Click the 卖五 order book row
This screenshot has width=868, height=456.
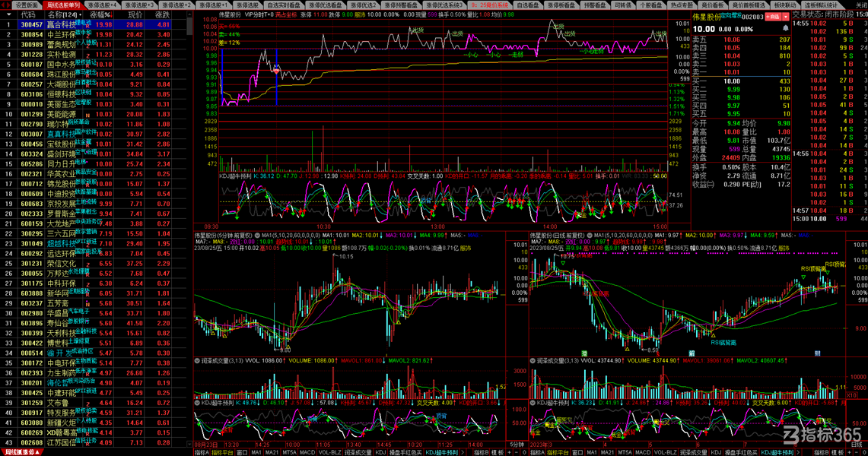point(741,40)
